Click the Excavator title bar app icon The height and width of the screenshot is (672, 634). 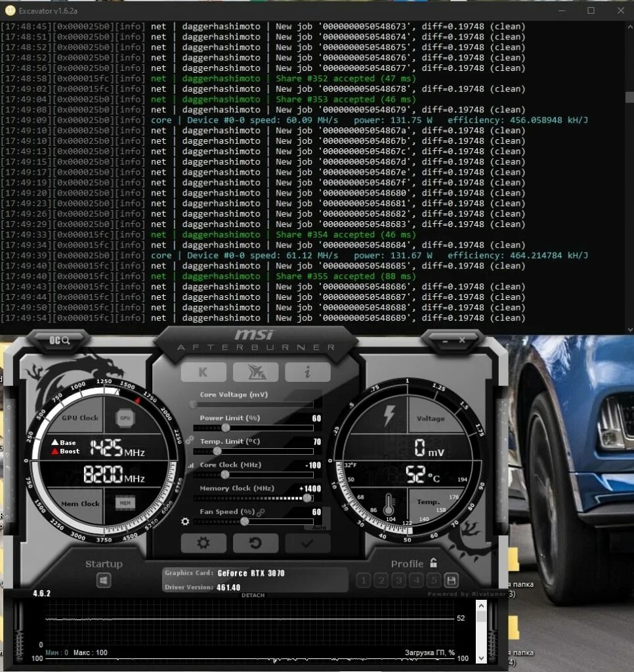11,10
